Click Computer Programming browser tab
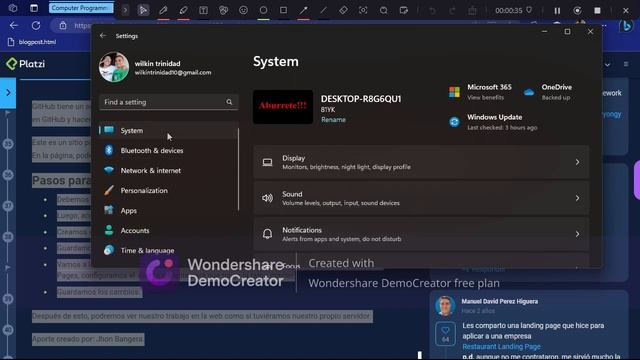 pyautogui.click(x=80, y=8)
